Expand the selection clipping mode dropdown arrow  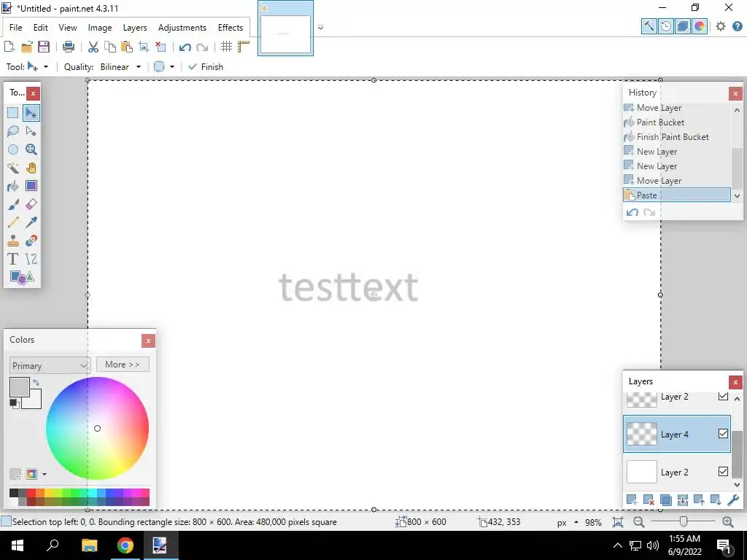(x=172, y=66)
